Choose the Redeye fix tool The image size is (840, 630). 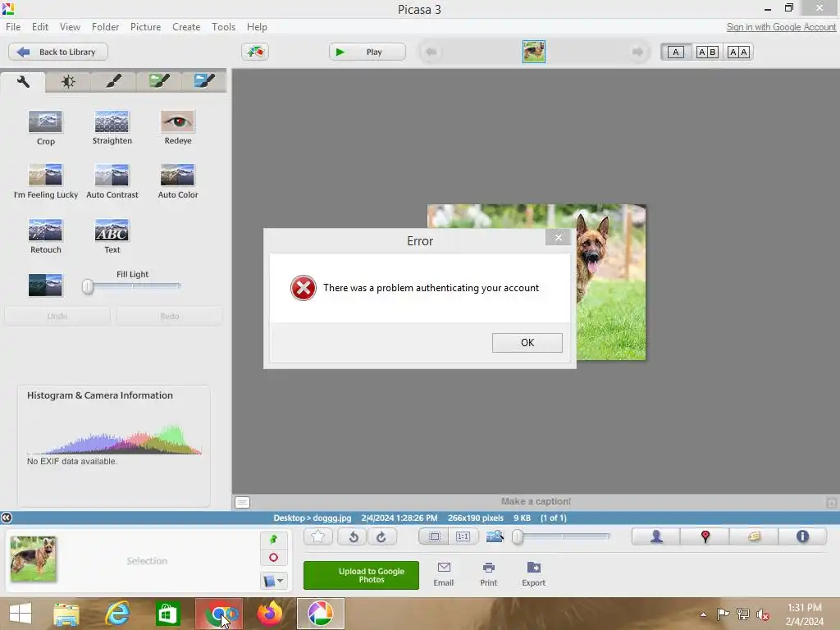pyautogui.click(x=178, y=127)
